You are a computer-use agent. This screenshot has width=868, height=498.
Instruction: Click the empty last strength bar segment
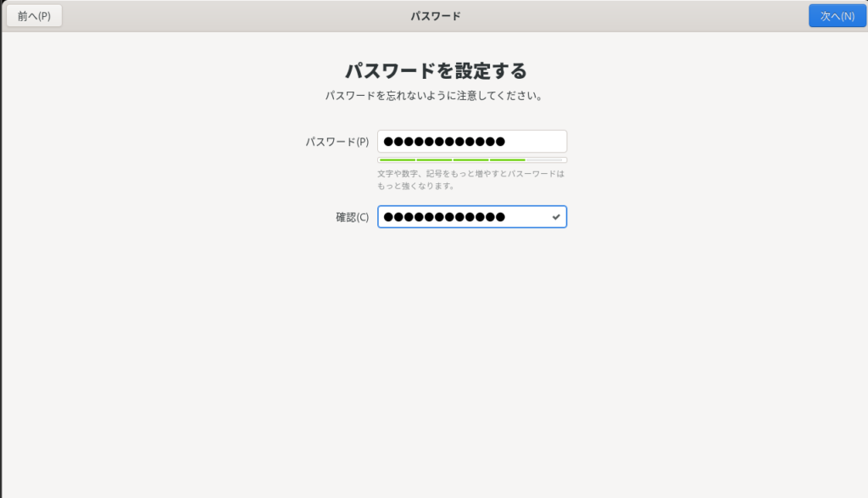545,159
